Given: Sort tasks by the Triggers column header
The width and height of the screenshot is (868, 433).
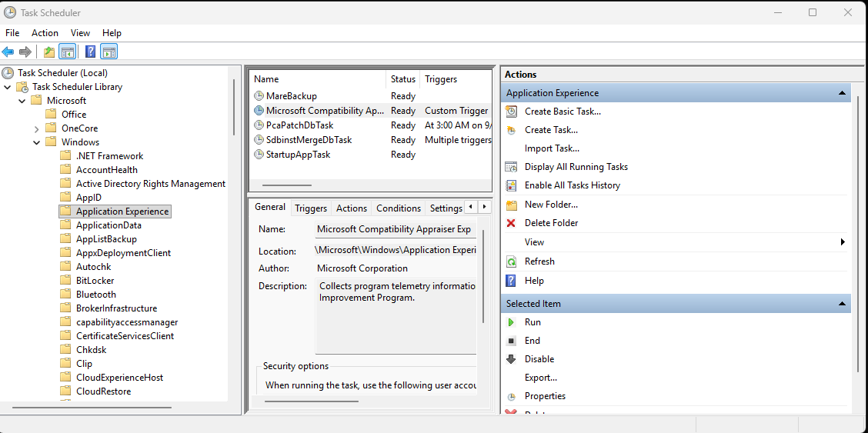Looking at the screenshot, I should 456,79.
